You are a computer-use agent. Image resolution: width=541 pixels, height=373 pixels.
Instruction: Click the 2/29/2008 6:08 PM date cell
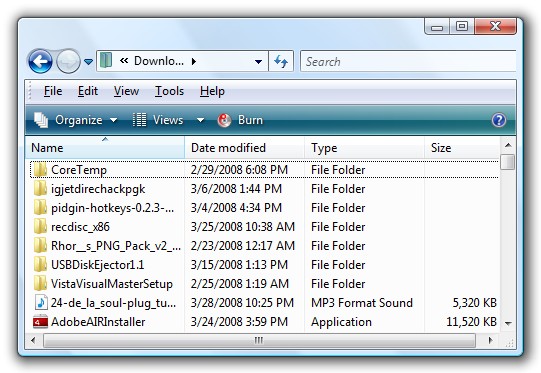239,170
